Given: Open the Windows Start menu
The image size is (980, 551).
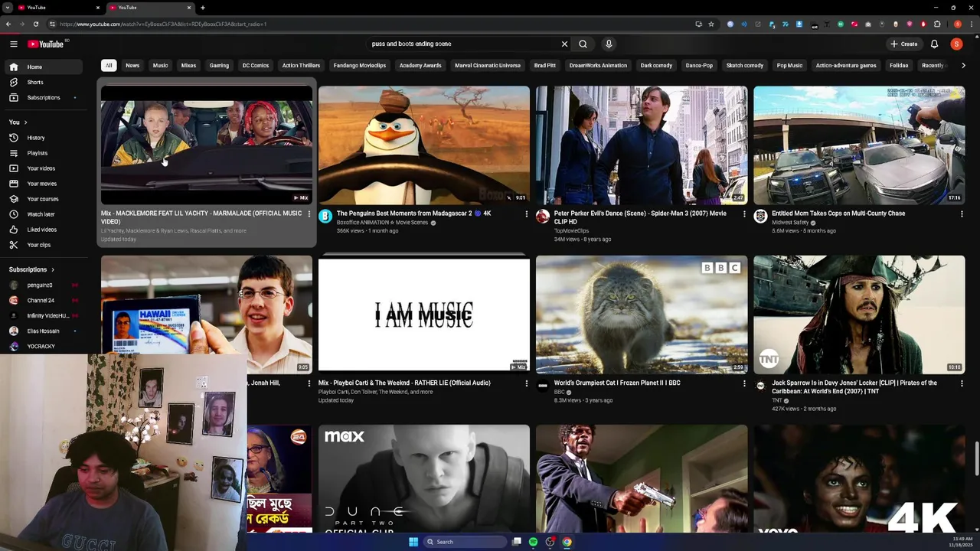Looking at the screenshot, I should click(413, 542).
